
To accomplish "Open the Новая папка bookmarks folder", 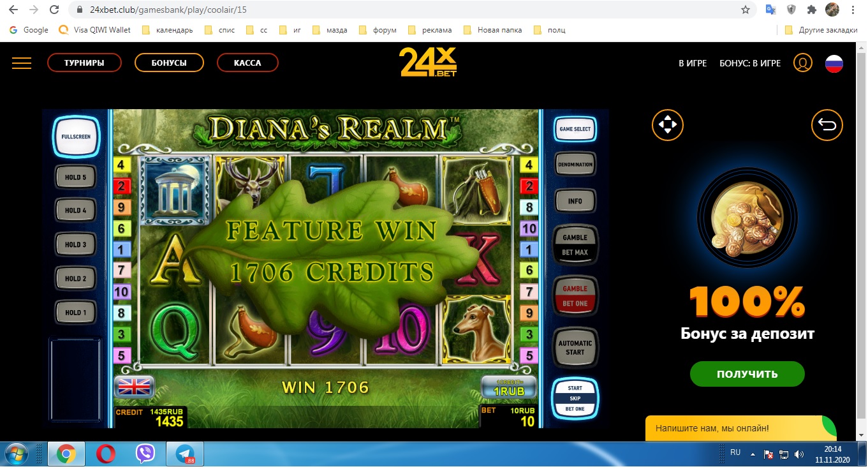I will click(493, 30).
